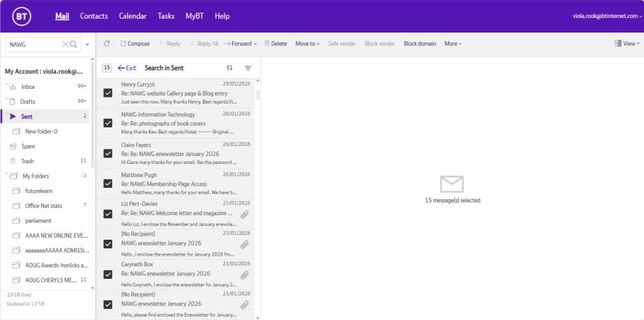The width and height of the screenshot is (644, 320).
Task: Click the magnifier search icon
Action: tap(74, 44)
